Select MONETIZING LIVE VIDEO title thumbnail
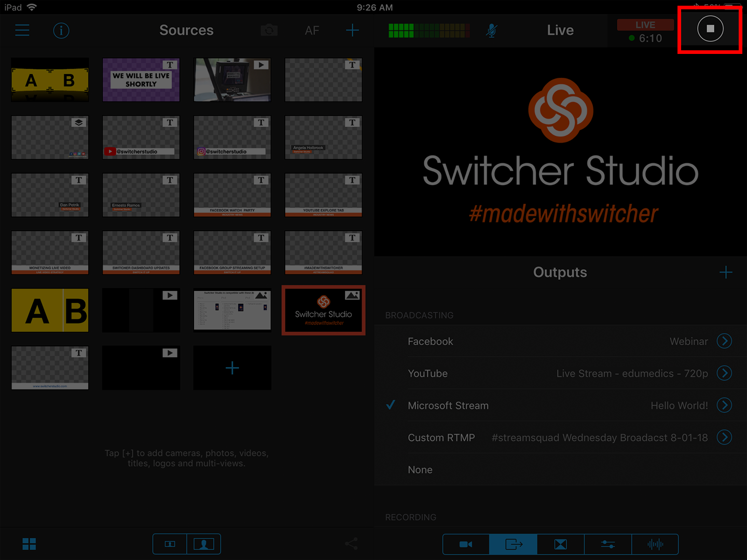Viewport: 747px width, 560px height. pyautogui.click(x=50, y=253)
